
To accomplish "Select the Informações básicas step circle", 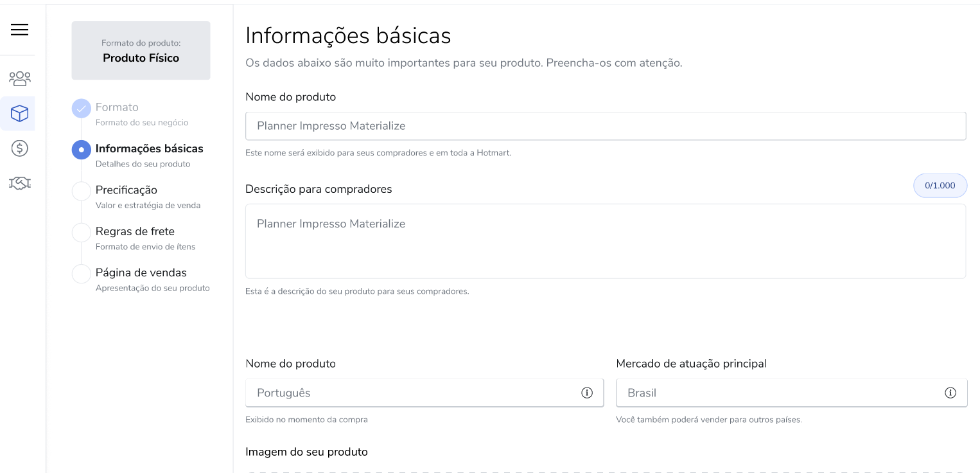I will pyautogui.click(x=82, y=150).
